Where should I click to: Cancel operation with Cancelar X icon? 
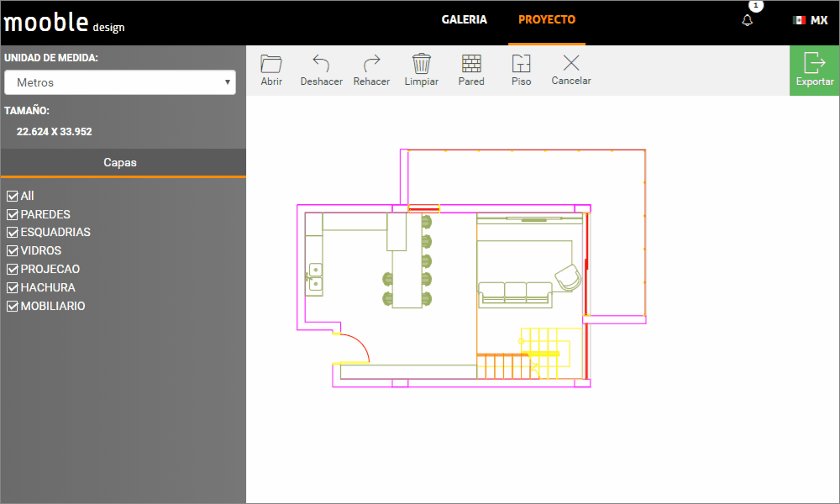[x=571, y=71]
